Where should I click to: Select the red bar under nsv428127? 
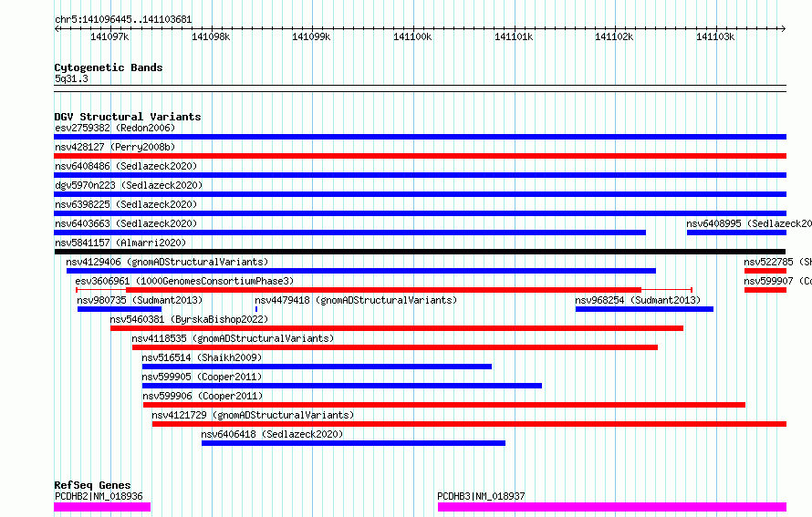pos(420,156)
